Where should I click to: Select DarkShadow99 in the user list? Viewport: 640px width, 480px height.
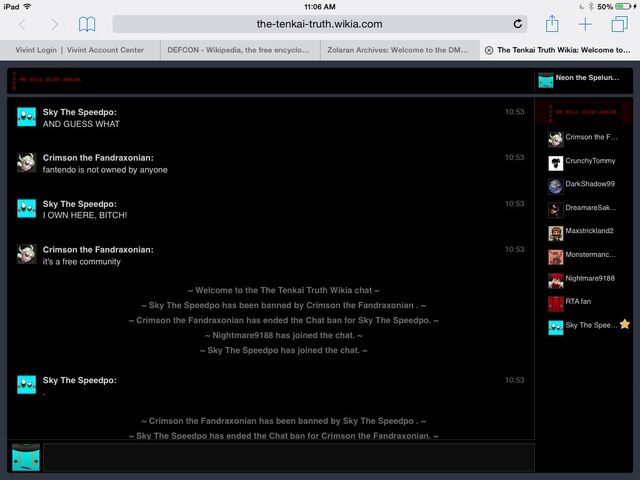tap(584, 186)
